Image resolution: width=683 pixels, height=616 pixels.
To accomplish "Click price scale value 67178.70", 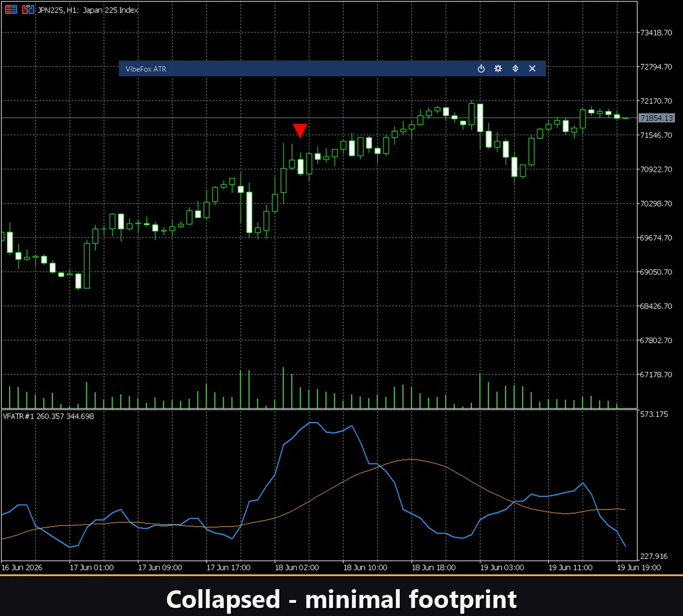I will pos(656,374).
